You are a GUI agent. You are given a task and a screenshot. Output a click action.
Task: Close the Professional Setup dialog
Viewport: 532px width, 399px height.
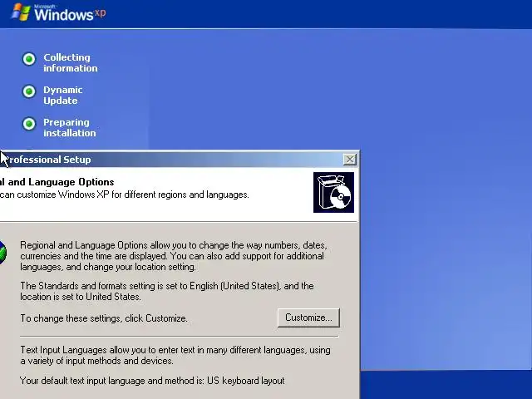point(349,160)
